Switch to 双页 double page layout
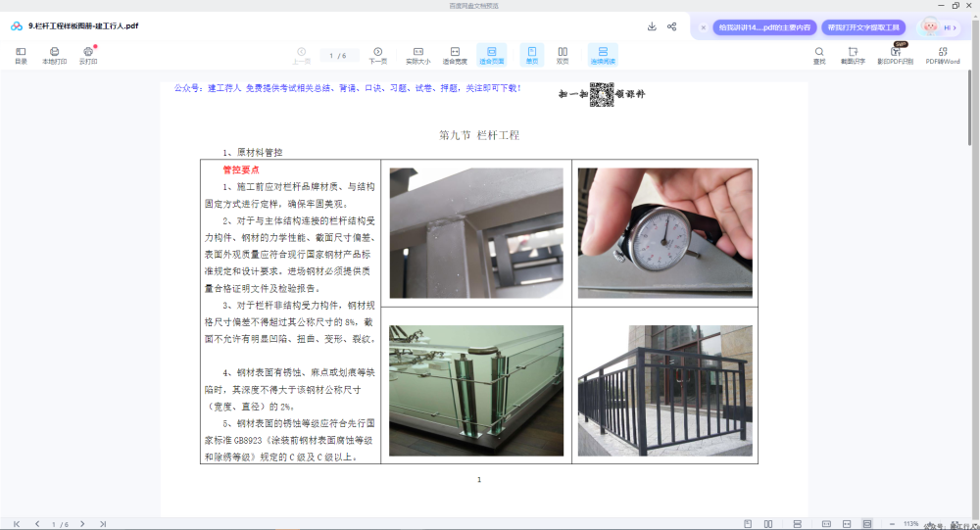Viewport: 980px width, 530px height. click(563, 55)
